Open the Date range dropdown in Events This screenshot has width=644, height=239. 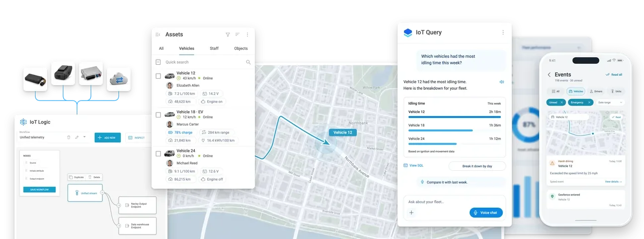pos(611,102)
